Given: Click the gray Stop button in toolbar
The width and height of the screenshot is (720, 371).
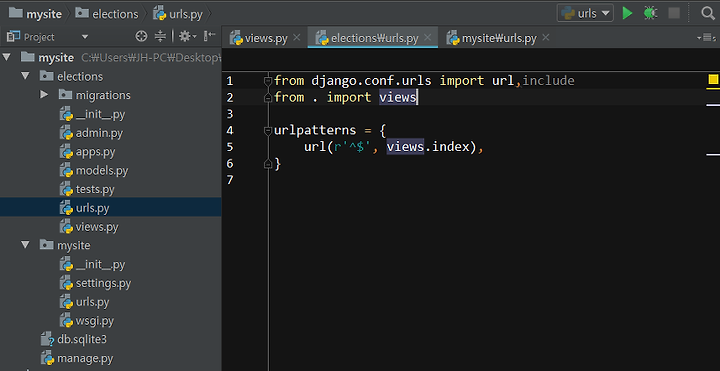Looking at the screenshot, I should click(674, 13).
